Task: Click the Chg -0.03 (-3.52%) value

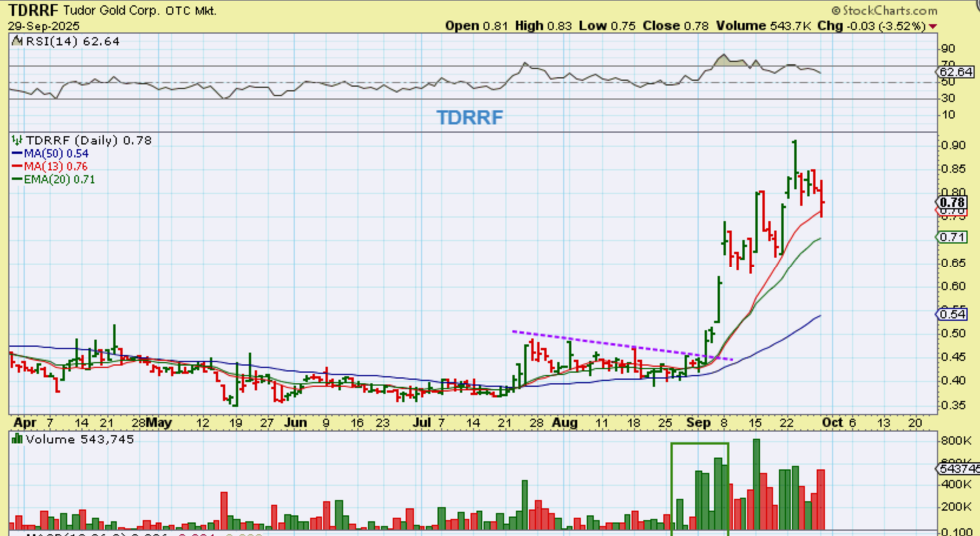Action: [x=872, y=26]
